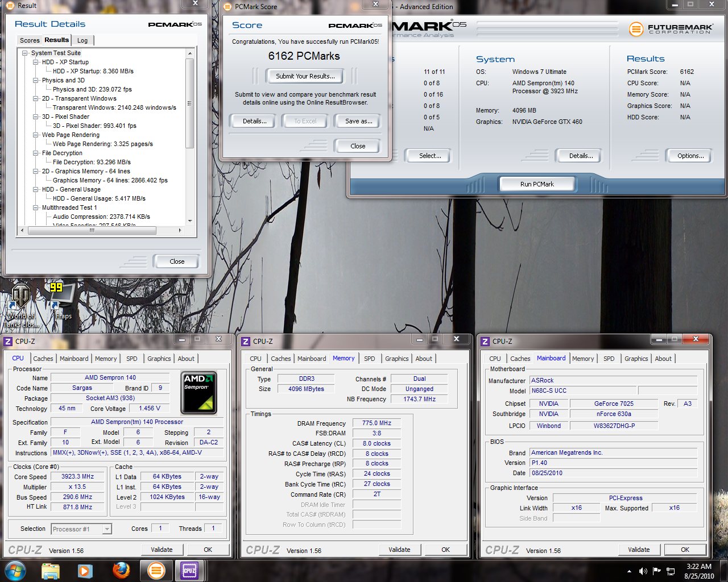
Task: Click the Submit Your Results button
Action: click(305, 76)
